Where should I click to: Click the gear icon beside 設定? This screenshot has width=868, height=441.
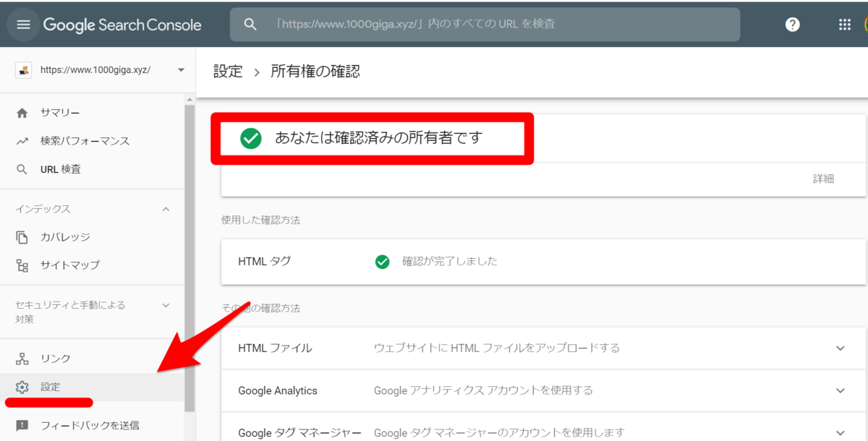[22, 388]
